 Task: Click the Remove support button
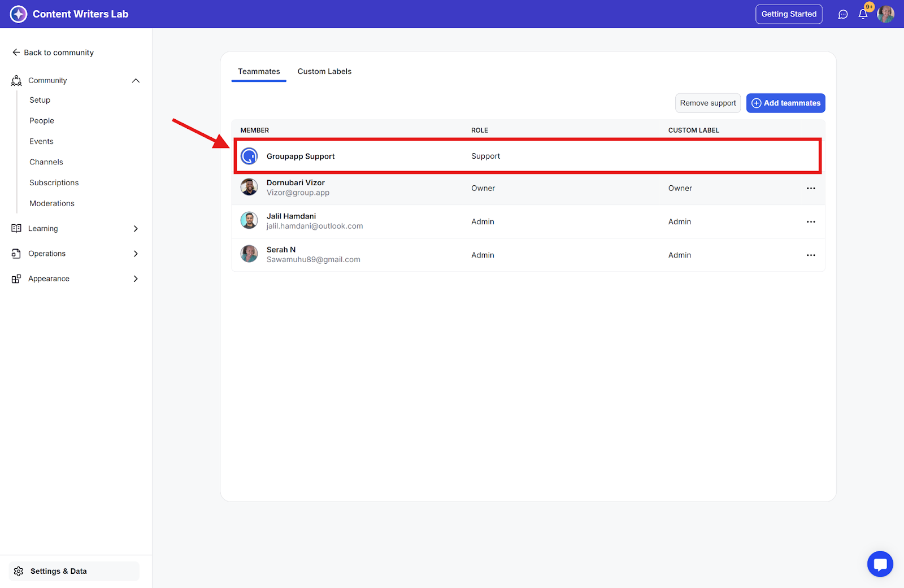pos(707,103)
